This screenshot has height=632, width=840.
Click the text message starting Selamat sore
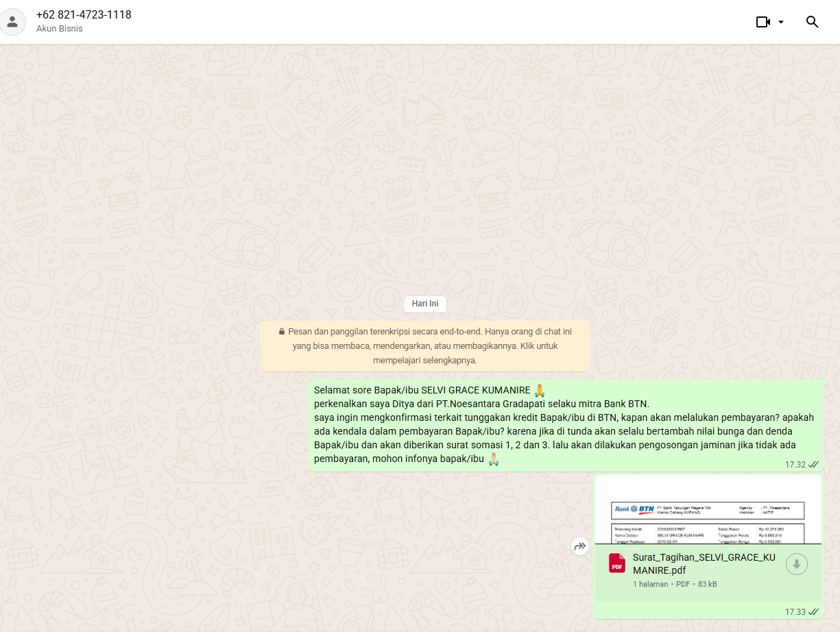point(564,424)
